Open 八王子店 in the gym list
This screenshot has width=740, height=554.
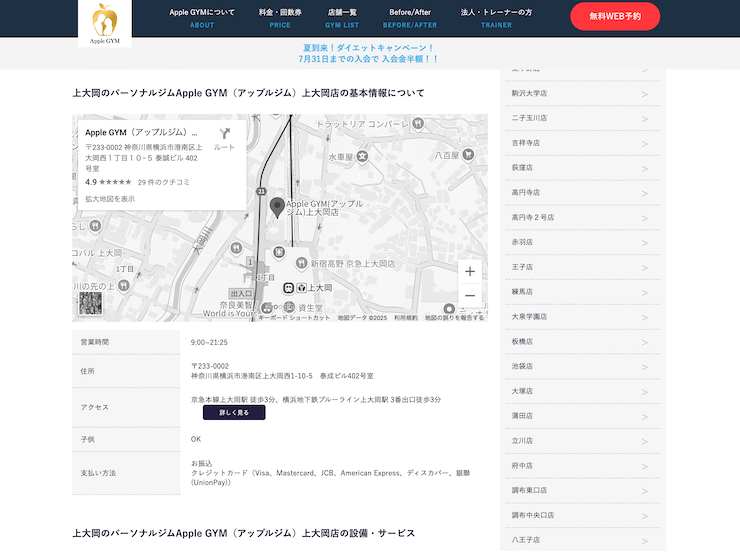[x=583, y=540]
